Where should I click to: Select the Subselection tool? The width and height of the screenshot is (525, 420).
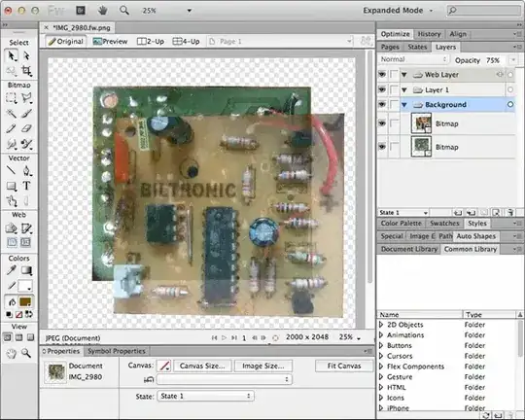[26, 55]
